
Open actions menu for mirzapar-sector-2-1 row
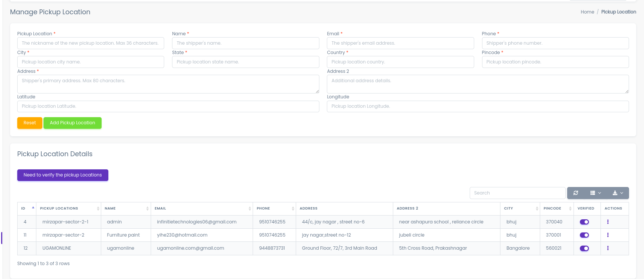(x=608, y=222)
